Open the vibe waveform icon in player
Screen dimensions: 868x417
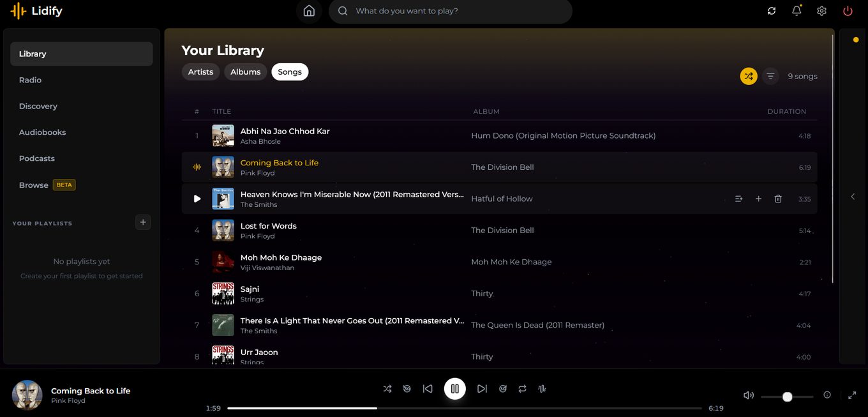[x=542, y=388]
